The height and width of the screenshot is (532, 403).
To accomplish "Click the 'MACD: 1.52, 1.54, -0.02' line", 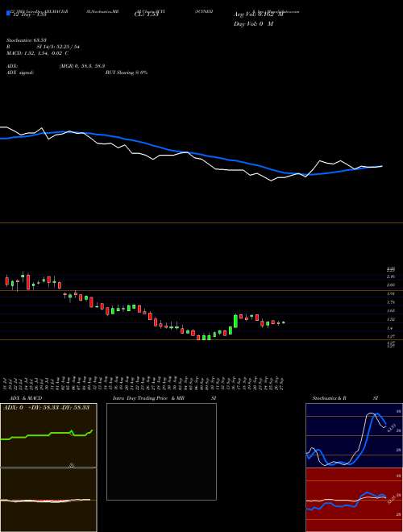I will [38, 52].
